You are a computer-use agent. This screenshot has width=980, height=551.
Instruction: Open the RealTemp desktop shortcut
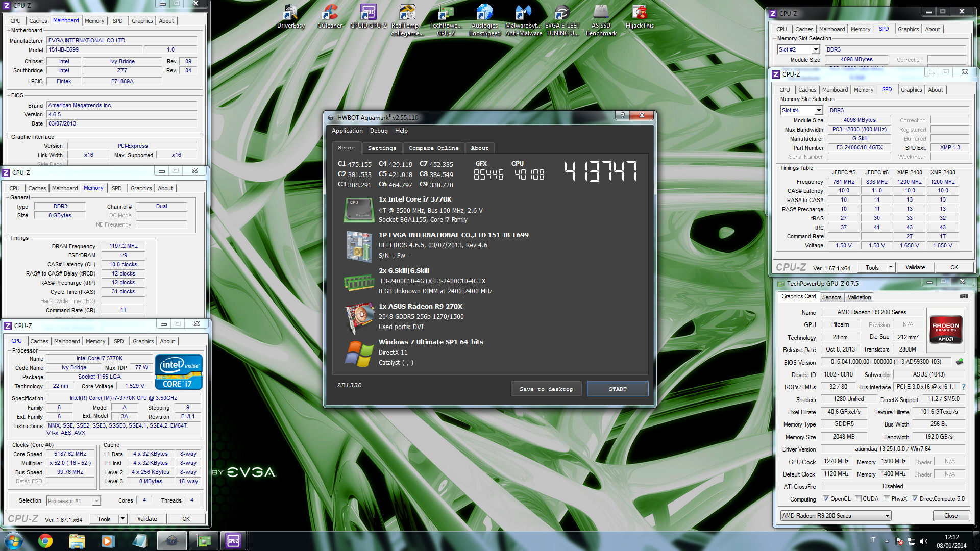407,20
